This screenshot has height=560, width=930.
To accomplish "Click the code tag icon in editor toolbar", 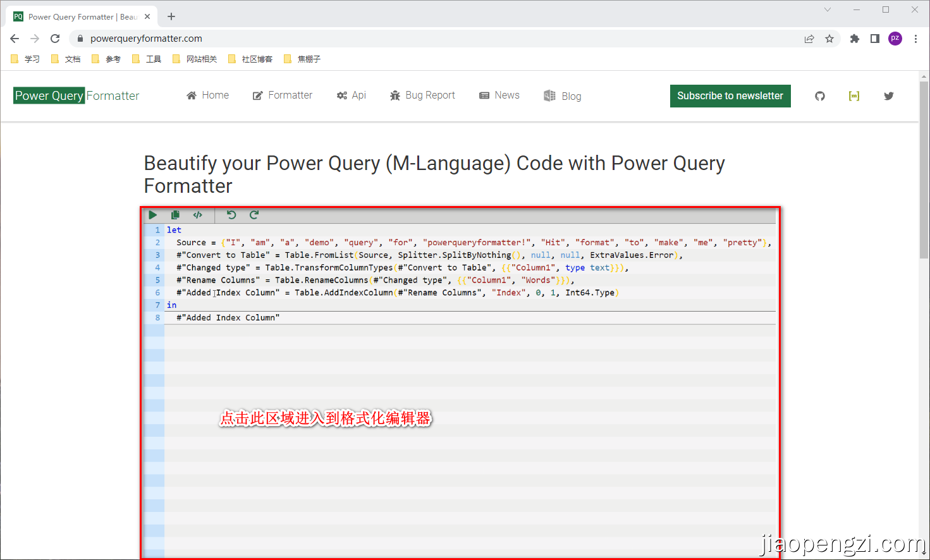I will [x=198, y=215].
